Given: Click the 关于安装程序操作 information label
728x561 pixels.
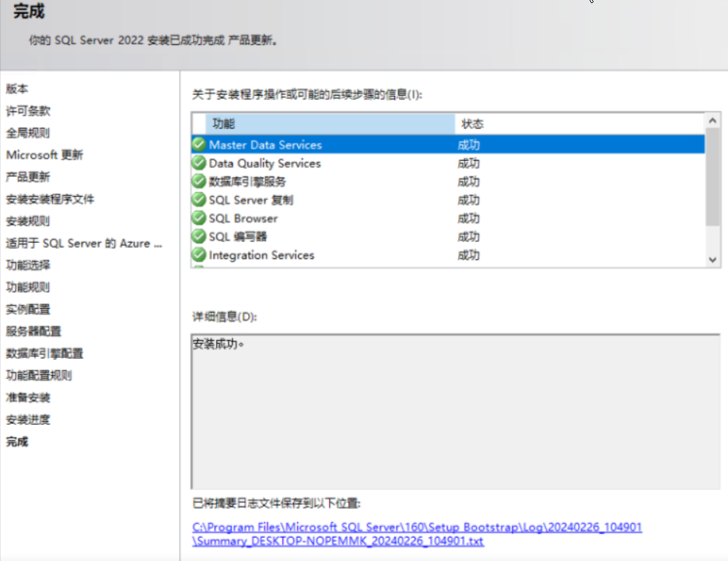Looking at the screenshot, I should tap(307, 94).
